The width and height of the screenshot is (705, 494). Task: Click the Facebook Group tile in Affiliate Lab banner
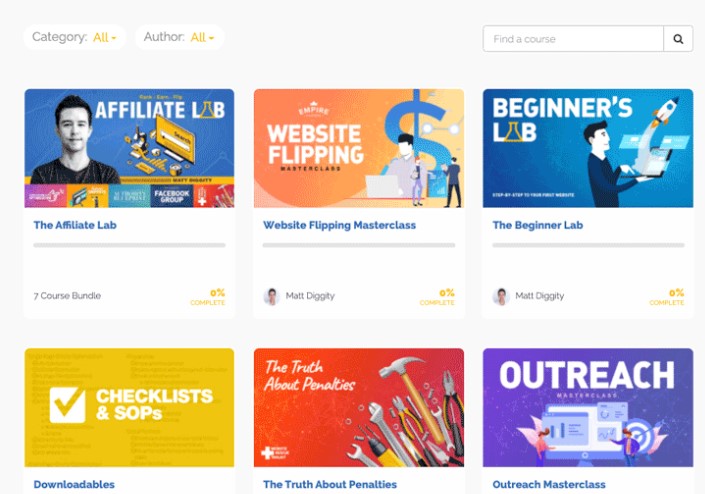(172, 196)
